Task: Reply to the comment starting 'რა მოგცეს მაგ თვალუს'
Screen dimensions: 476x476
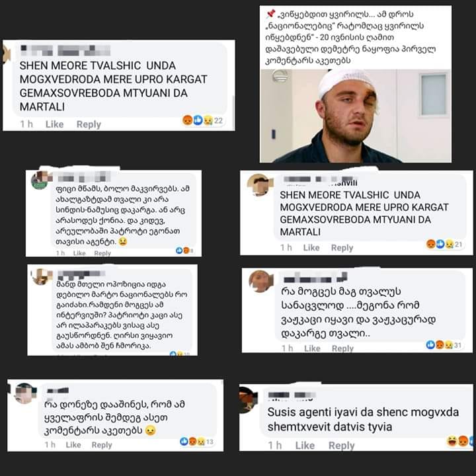Action: click(342, 348)
